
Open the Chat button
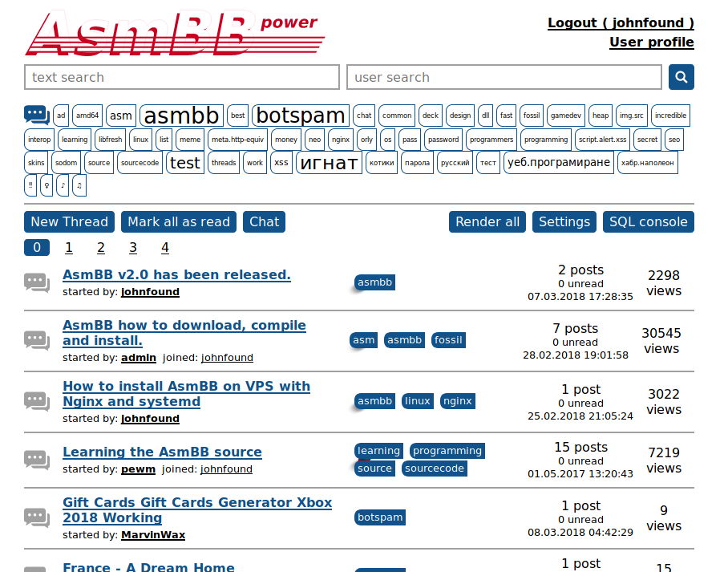(x=264, y=221)
